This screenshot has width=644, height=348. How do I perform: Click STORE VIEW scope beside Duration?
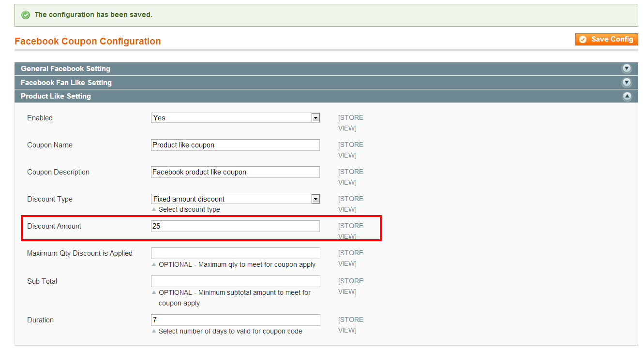[x=350, y=325]
